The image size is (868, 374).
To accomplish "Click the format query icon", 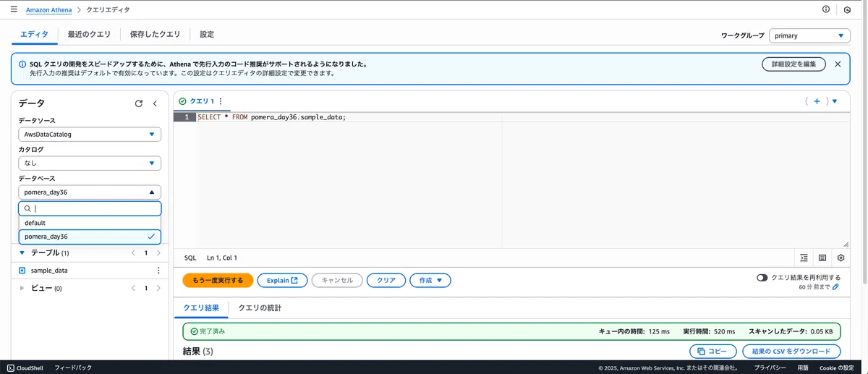I will [804, 258].
